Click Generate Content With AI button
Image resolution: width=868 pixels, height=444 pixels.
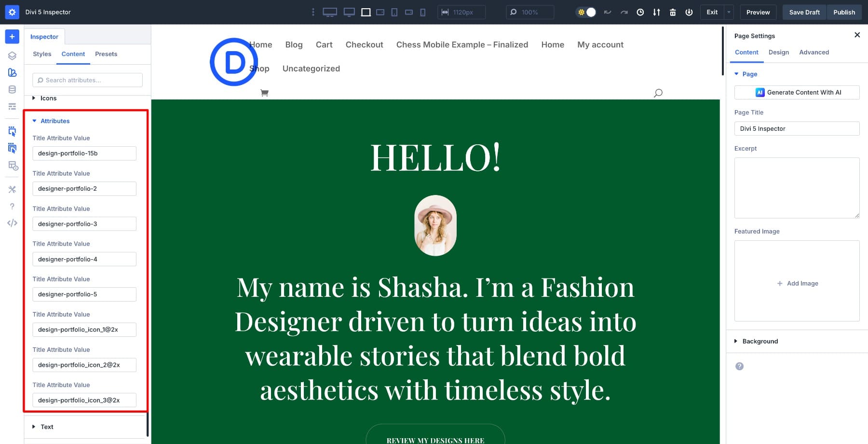coord(797,93)
